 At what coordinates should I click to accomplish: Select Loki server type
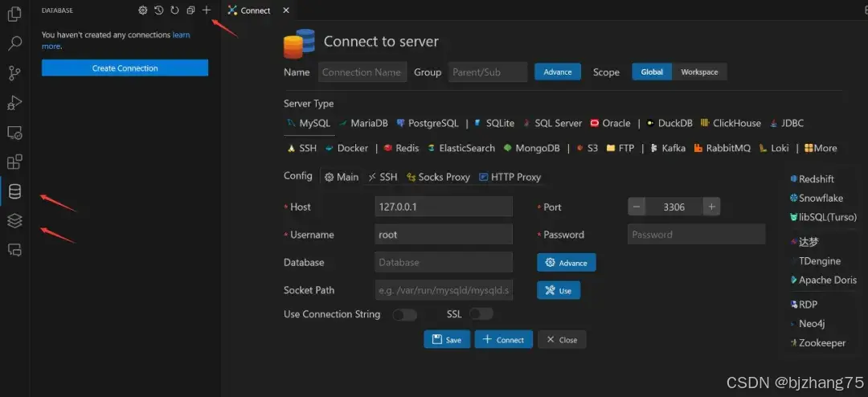tap(775, 149)
